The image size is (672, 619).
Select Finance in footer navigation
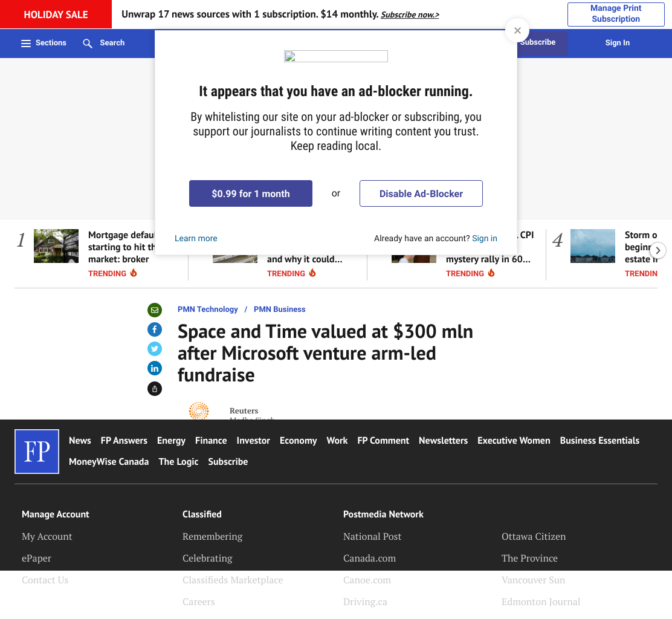211,441
